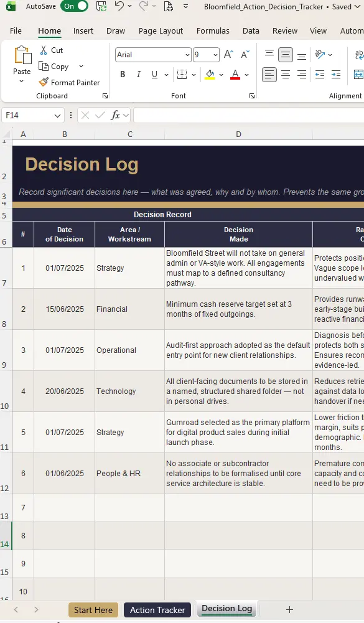Add a new sheet with plus button

coord(290,609)
